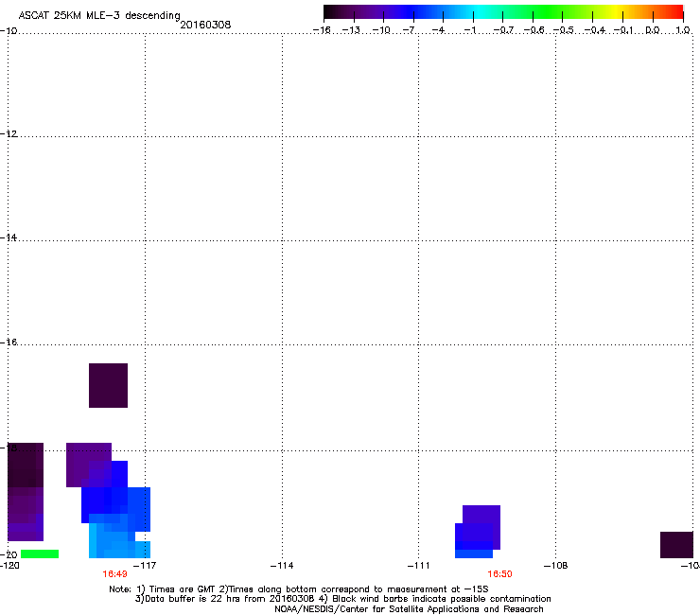
Task: Click the red end of the colorbar
Action: (676, 12)
